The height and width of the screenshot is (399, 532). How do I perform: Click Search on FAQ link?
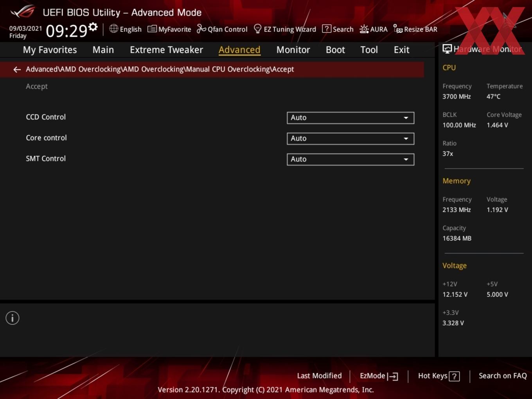point(503,376)
